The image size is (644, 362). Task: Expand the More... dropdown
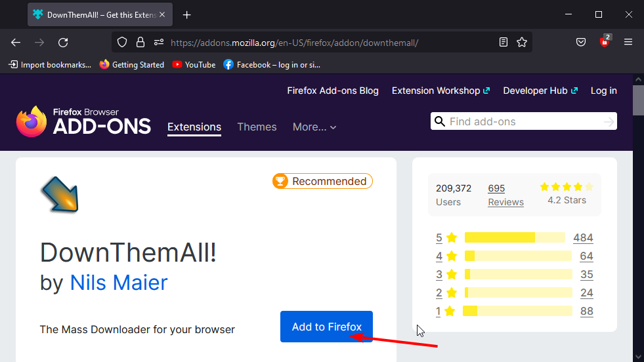[x=314, y=127]
